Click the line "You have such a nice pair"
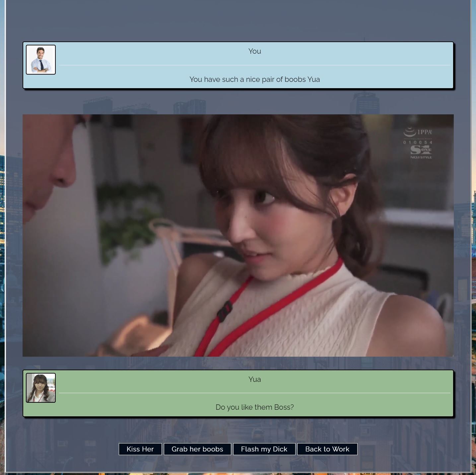Screen dimensions: 476x475 coord(254,80)
